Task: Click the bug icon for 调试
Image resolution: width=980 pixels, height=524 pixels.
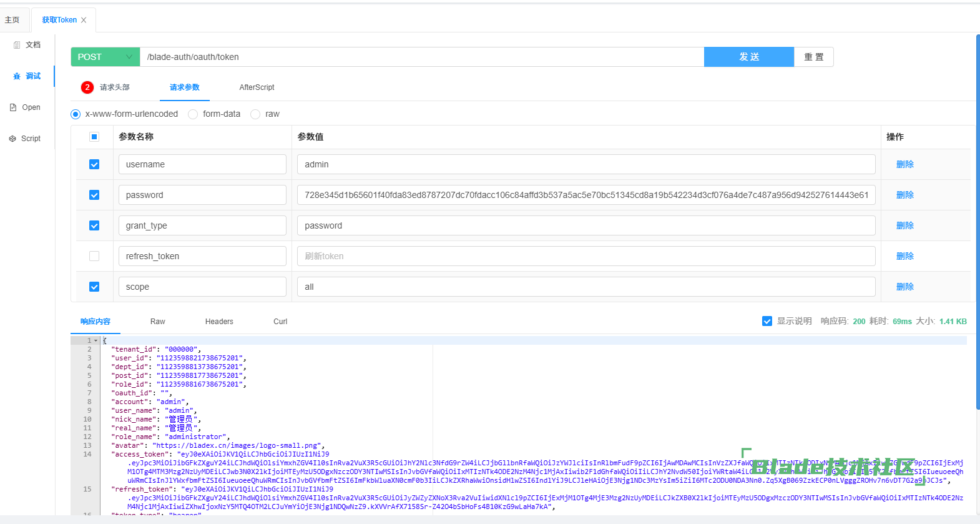Action: (x=17, y=76)
